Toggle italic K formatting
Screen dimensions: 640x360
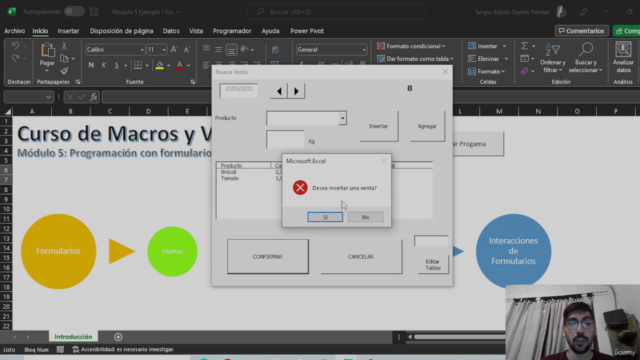click(x=104, y=65)
